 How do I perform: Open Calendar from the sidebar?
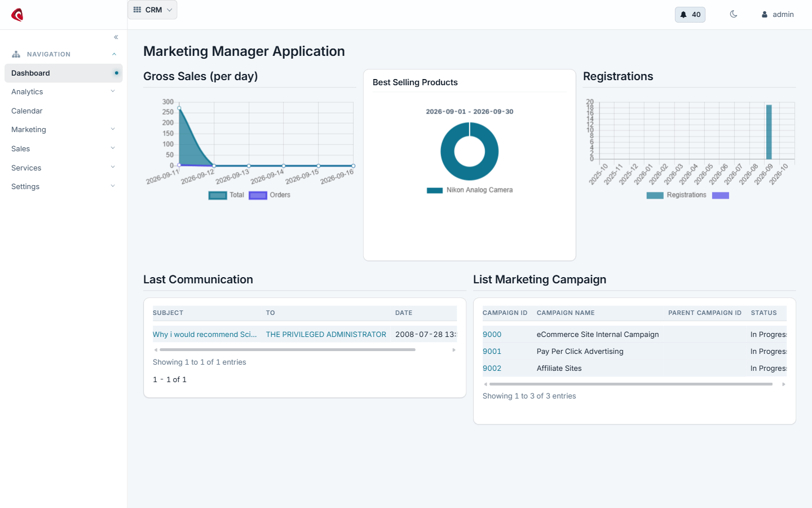coord(64,111)
